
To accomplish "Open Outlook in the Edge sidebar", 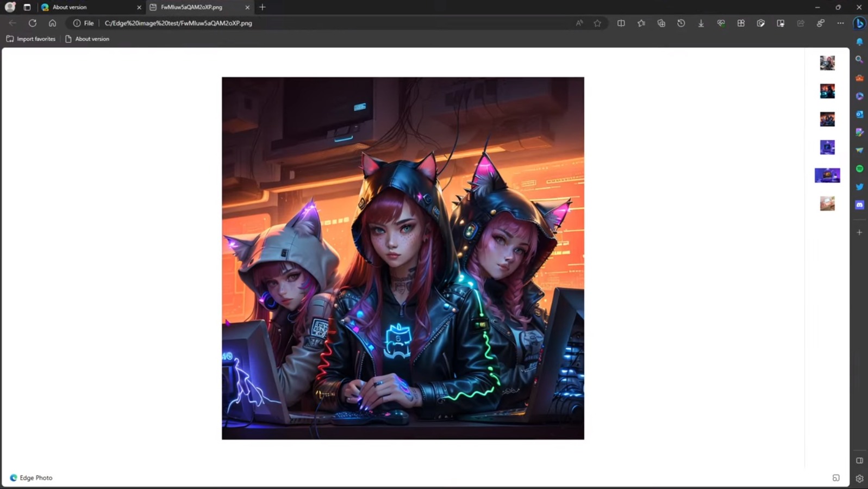I will (859, 114).
